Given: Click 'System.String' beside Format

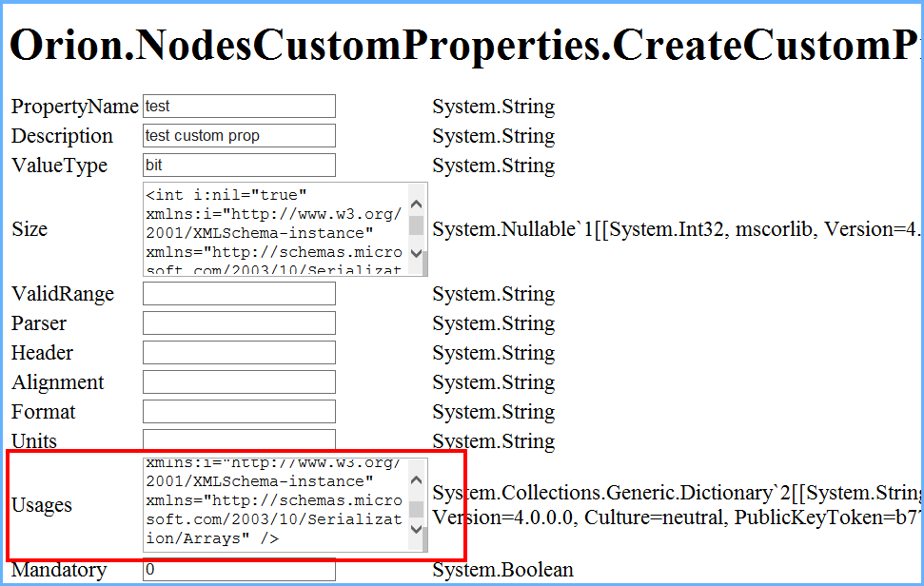Looking at the screenshot, I should coord(494,412).
